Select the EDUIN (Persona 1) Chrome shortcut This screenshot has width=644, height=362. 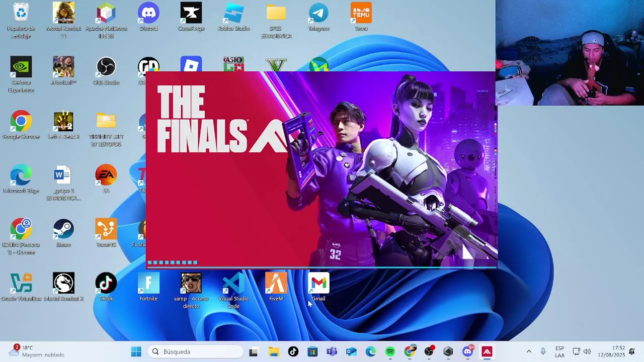(x=21, y=237)
